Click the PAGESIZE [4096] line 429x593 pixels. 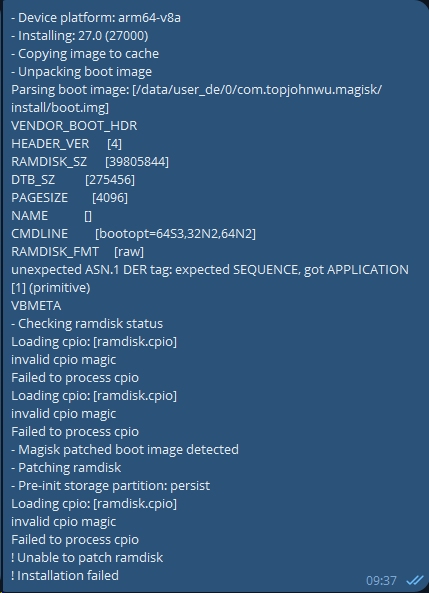click(70, 197)
